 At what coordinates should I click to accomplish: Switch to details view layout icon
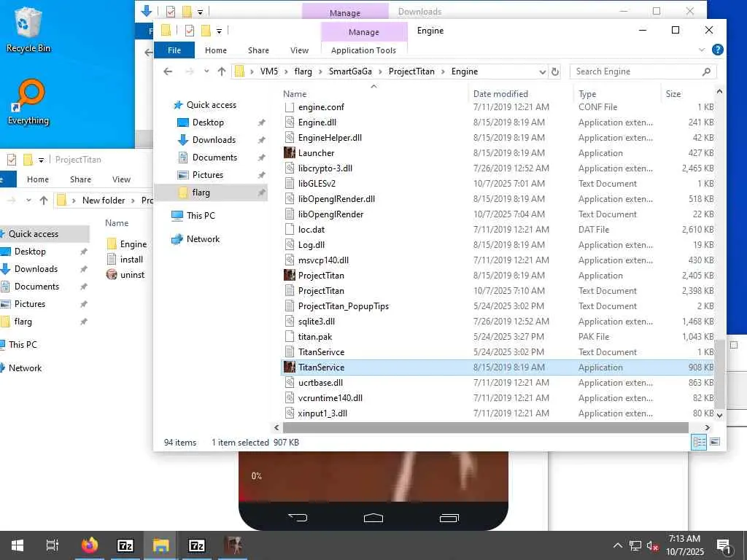click(x=699, y=443)
